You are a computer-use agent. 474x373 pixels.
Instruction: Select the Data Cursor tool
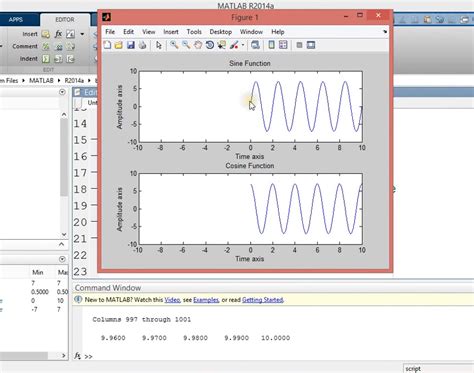tap(221, 45)
